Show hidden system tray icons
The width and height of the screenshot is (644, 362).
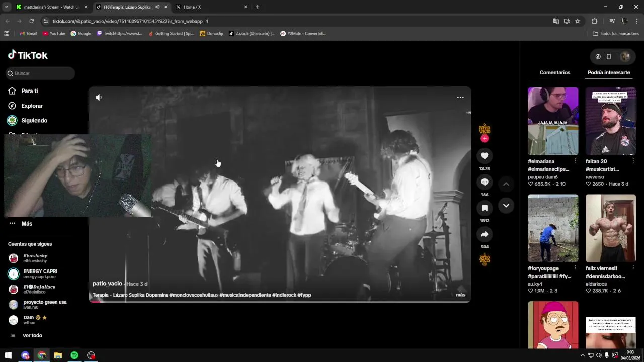[x=583, y=355]
